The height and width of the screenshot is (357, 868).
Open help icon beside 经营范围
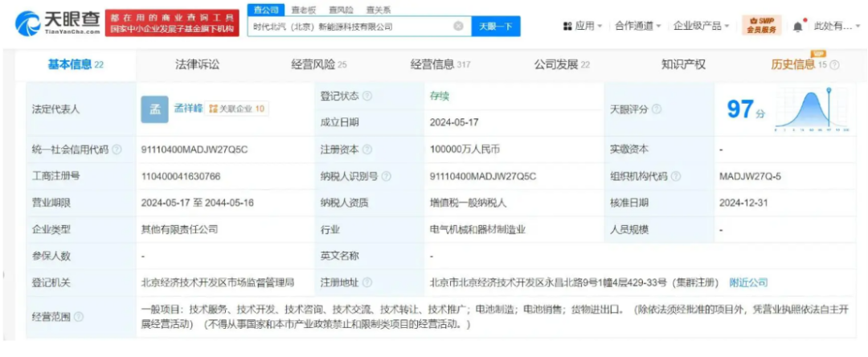(79, 317)
